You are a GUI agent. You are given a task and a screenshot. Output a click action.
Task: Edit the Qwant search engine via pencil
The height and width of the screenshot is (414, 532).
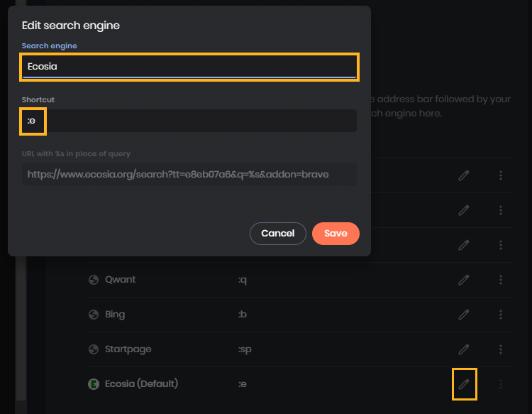pos(464,280)
